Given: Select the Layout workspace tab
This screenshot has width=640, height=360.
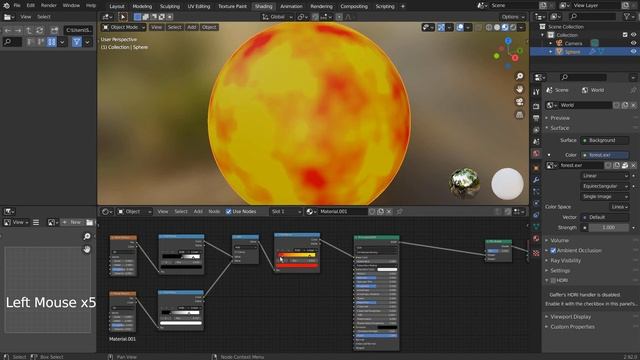Looking at the screenshot, I should (x=117, y=6).
